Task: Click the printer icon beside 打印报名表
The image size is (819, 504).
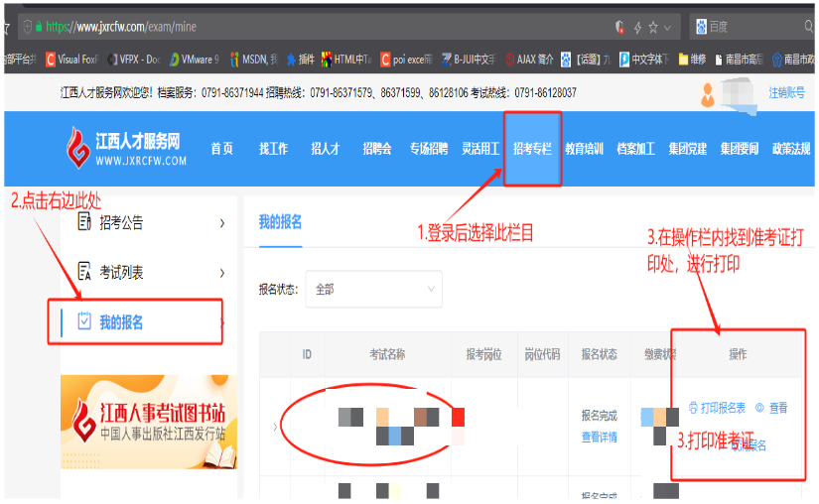Action: coord(693,408)
